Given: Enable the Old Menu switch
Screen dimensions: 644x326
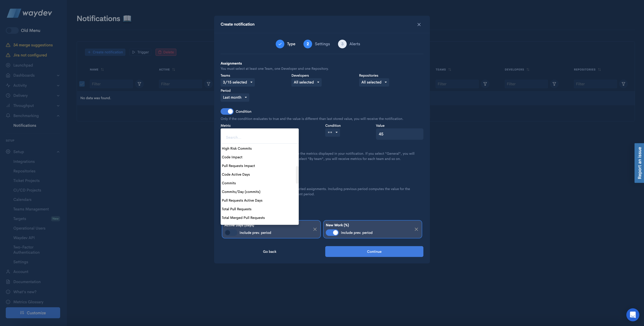Looking at the screenshot, I should (x=12, y=30).
